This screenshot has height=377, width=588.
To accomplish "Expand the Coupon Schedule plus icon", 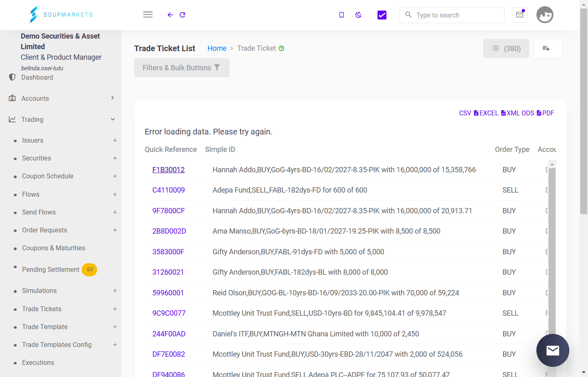I will coord(115,176).
